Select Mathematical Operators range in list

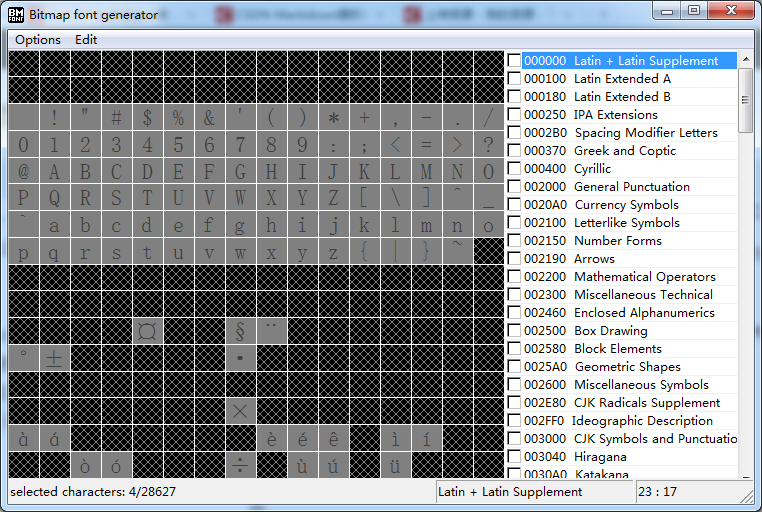[x=644, y=277]
